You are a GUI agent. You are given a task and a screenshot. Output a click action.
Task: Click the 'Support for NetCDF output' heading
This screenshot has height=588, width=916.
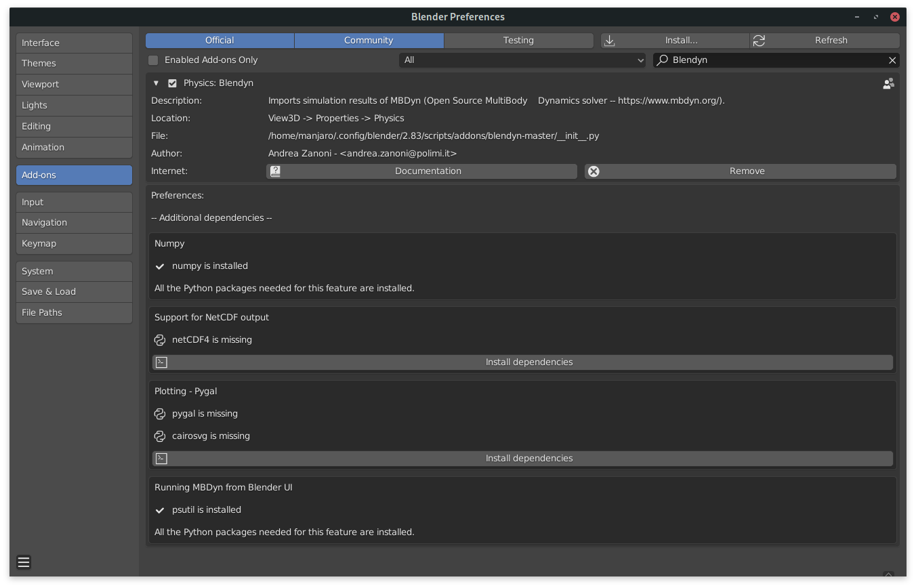[211, 318]
